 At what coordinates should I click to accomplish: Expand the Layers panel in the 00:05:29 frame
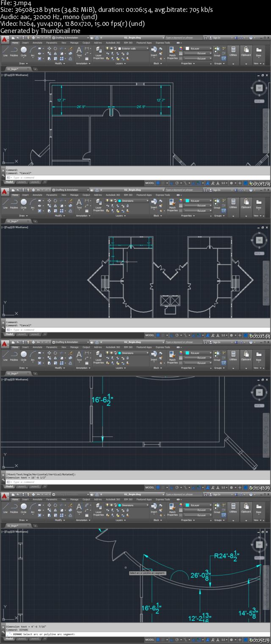point(120,520)
